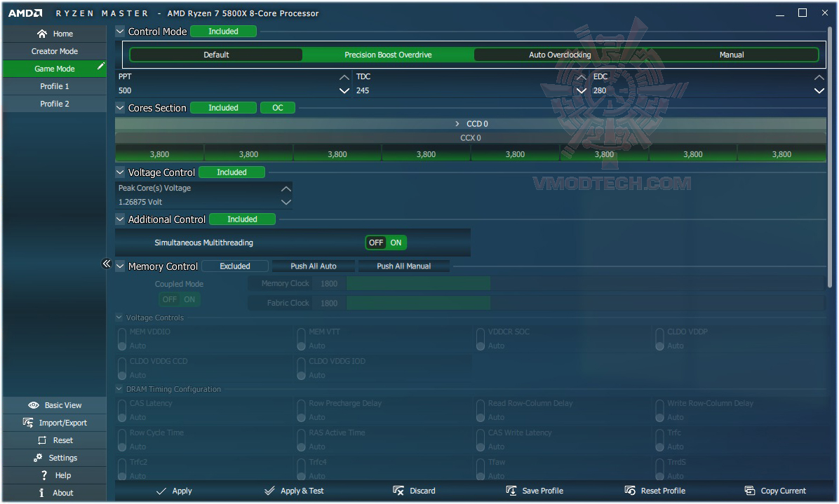The width and height of the screenshot is (839, 504).
Task: Click the Reset Profile icon
Action: tap(631, 491)
